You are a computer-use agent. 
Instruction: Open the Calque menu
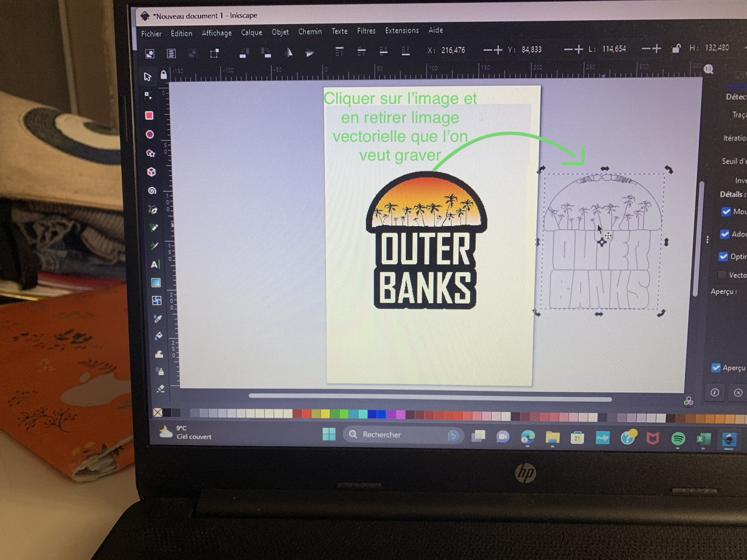[252, 32]
